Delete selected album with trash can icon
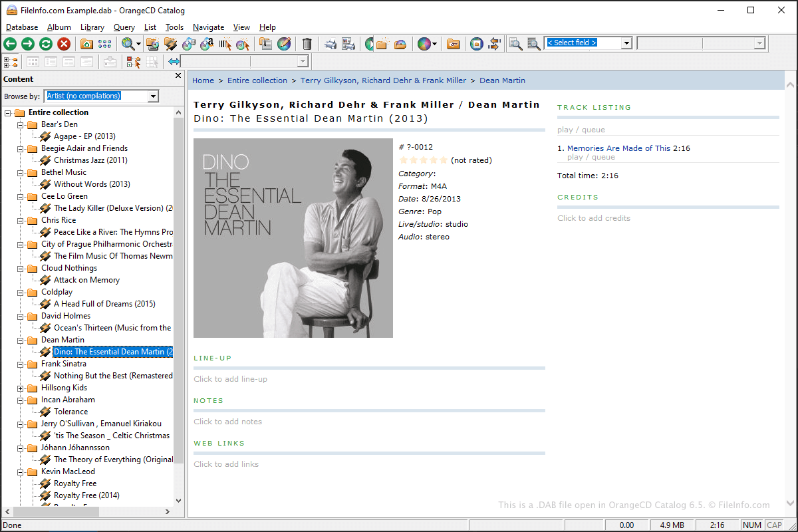The height and width of the screenshot is (532, 798). point(307,44)
